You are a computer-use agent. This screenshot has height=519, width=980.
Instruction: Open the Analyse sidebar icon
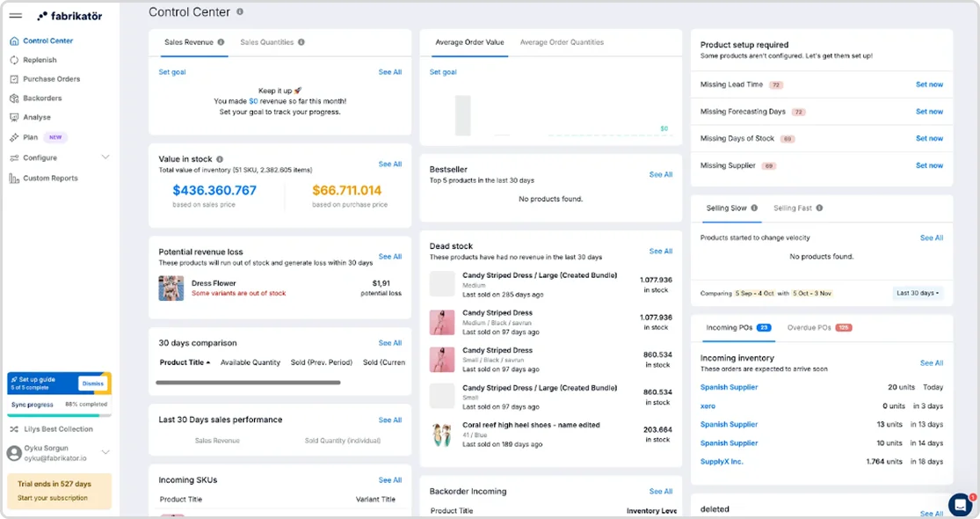point(14,117)
